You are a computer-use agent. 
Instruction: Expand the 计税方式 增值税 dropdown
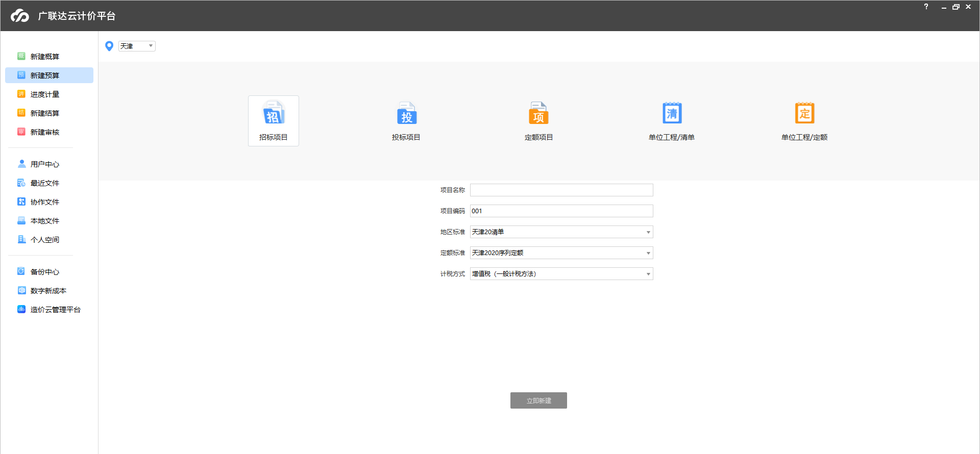point(561,274)
